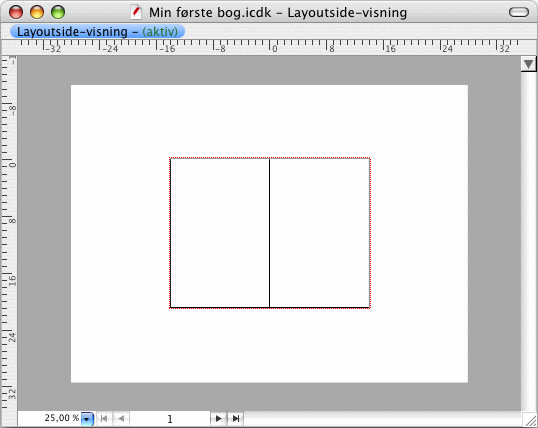The height and width of the screenshot is (428, 538).
Task: Go to the previous page arrow
Action: point(121,418)
